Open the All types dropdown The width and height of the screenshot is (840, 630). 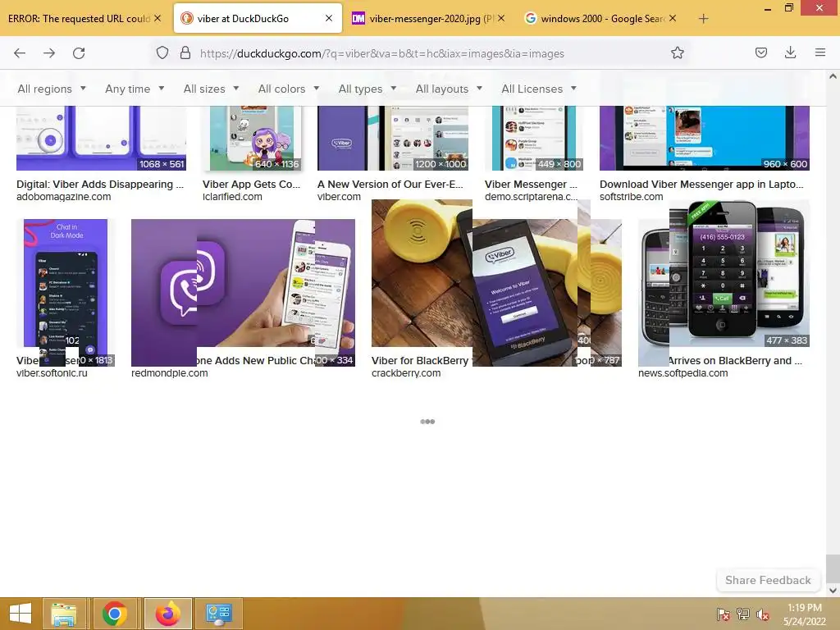367,89
